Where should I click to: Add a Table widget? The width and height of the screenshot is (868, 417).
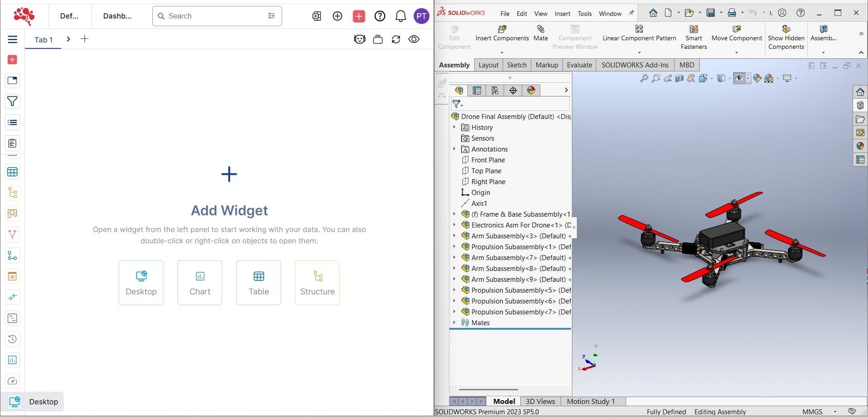click(259, 283)
